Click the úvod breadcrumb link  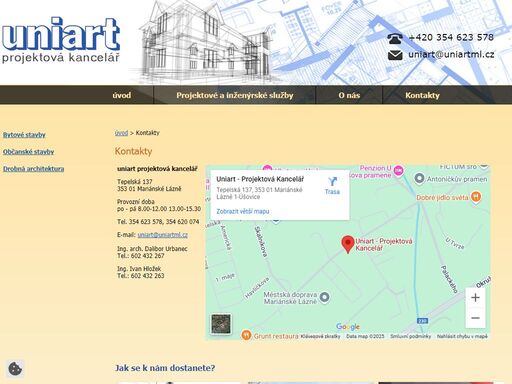click(x=121, y=133)
